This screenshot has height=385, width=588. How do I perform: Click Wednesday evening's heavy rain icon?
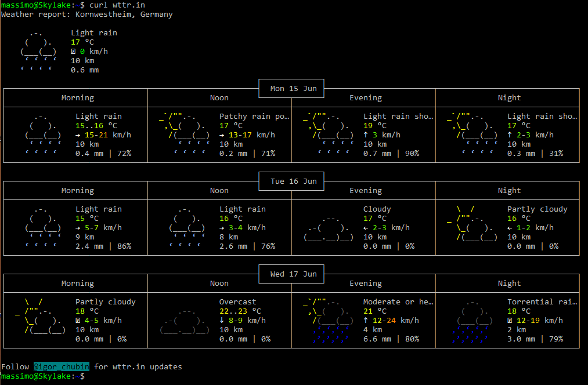(x=329, y=321)
